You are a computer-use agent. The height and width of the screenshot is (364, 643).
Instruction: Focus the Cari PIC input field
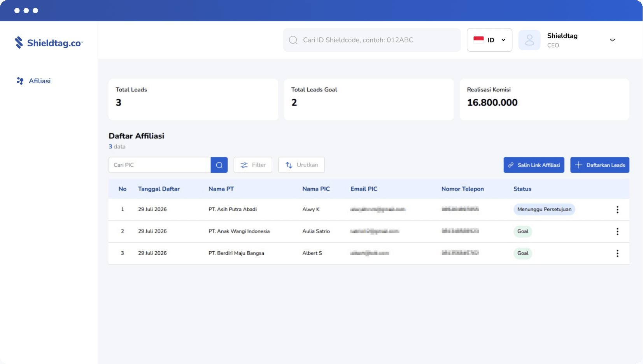(x=159, y=165)
